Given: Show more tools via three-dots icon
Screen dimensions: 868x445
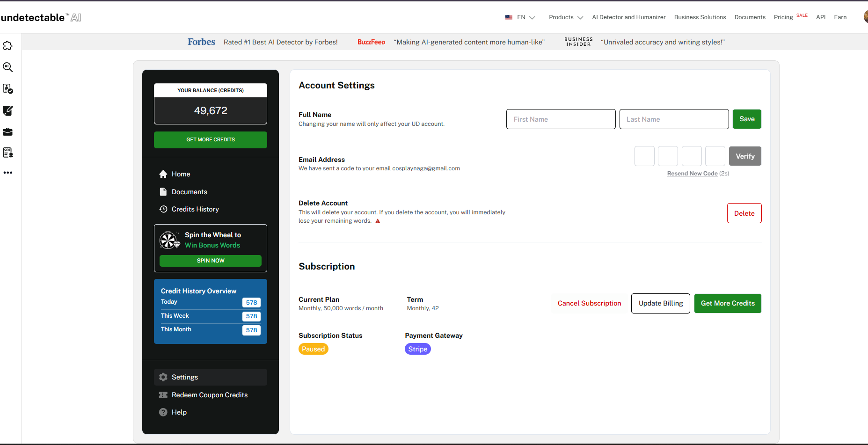Looking at the screenshot, I should tap(8, 173).
